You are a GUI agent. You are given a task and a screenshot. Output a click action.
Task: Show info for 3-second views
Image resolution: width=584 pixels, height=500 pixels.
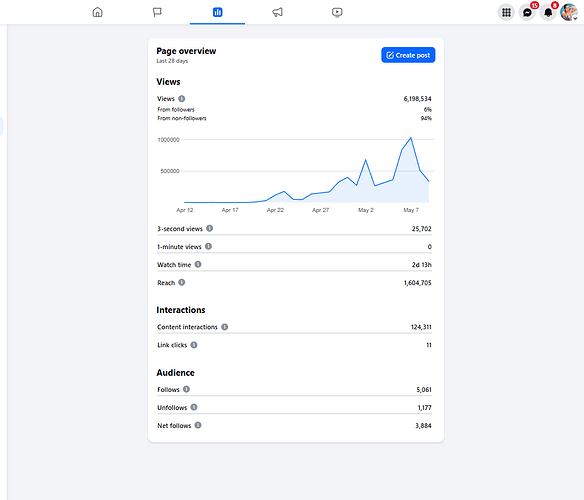[210, 228]
